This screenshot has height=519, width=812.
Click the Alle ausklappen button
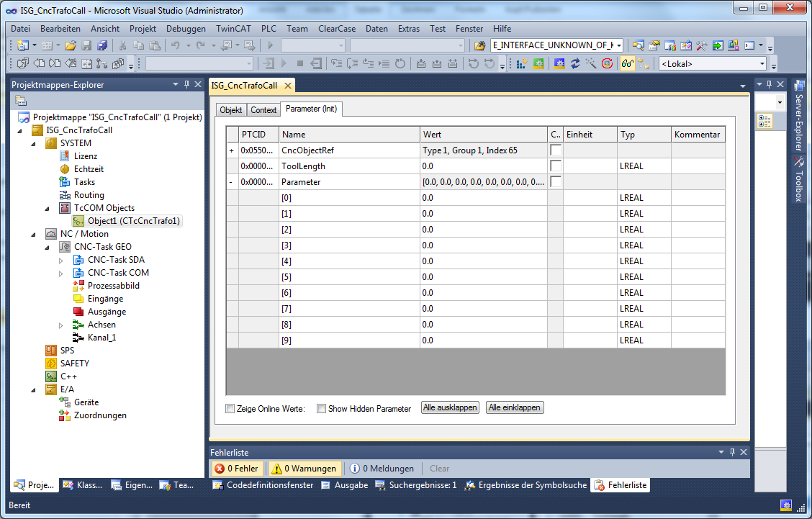pyautogui.click(x=450, y=407)
